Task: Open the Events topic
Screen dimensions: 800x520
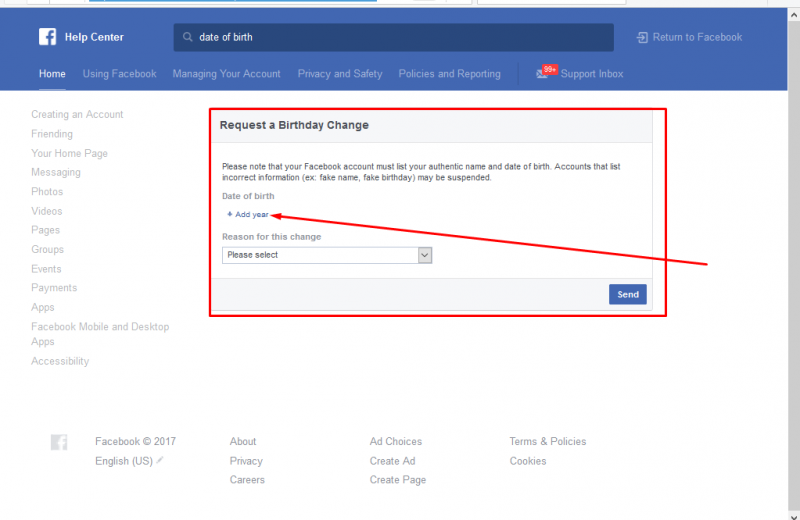Action: coord(46,269)
